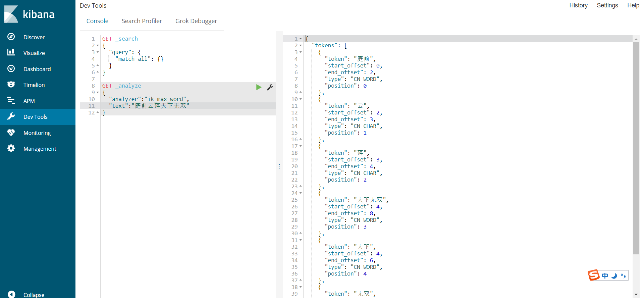
Task: Click the "GET _search" request line
Action: coord(120,39)
